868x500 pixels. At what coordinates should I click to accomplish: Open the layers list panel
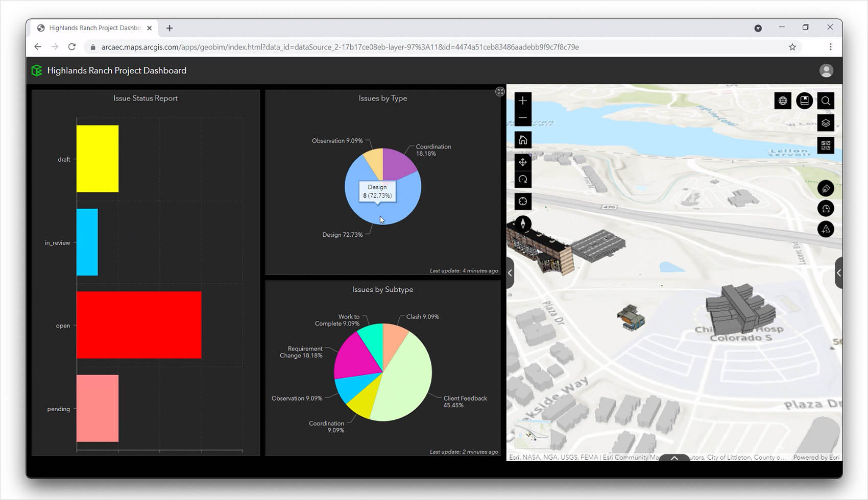tap(826, 123)
